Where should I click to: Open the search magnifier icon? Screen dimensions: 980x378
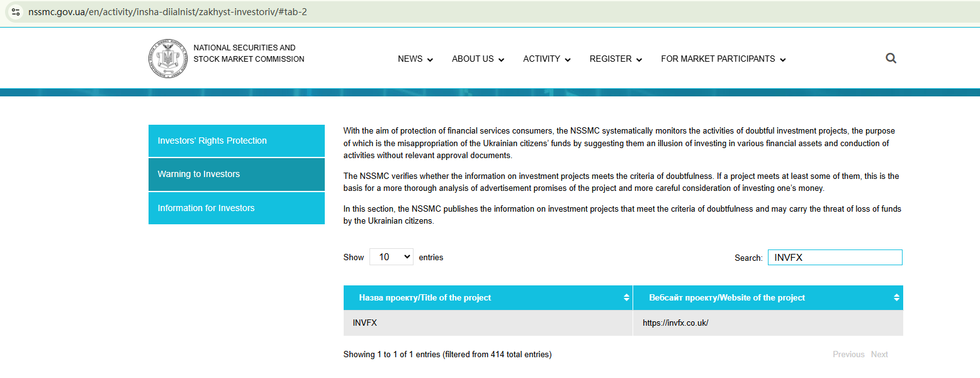tap(891, 59)
